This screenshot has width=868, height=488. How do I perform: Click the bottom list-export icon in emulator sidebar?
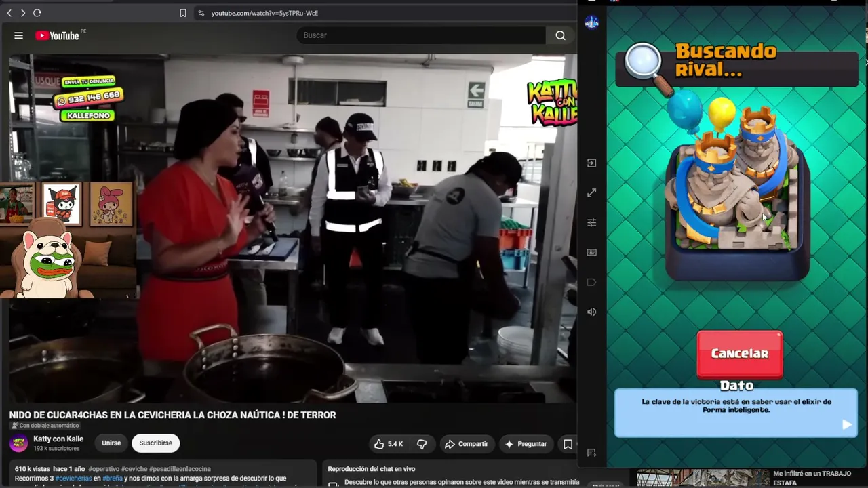point(591,453)
